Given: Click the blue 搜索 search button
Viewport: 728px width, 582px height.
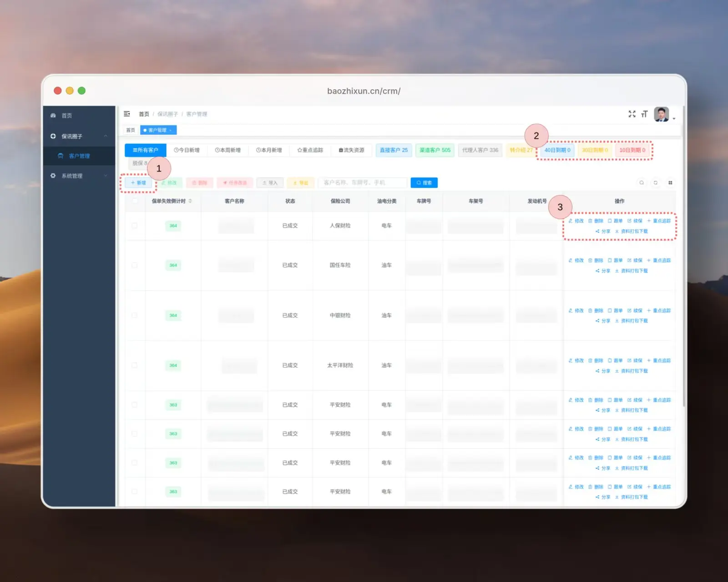Looking at the screenshot, I should [424, 183].
